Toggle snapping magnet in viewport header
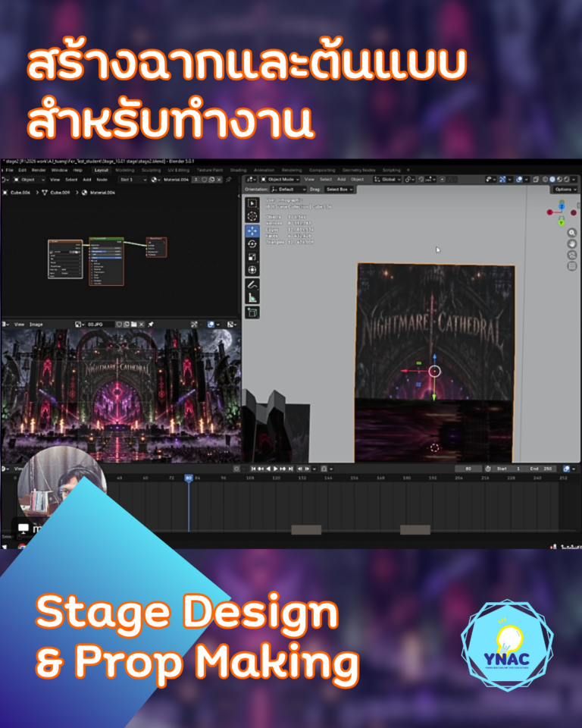Screen dimensions: 582x728 click(421, 179)
